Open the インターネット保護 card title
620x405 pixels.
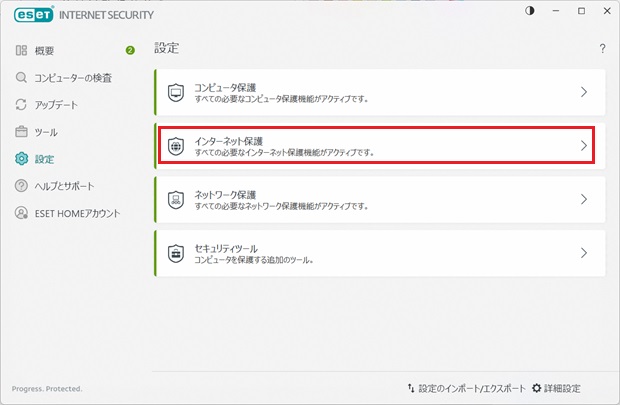tap(229, 141)
